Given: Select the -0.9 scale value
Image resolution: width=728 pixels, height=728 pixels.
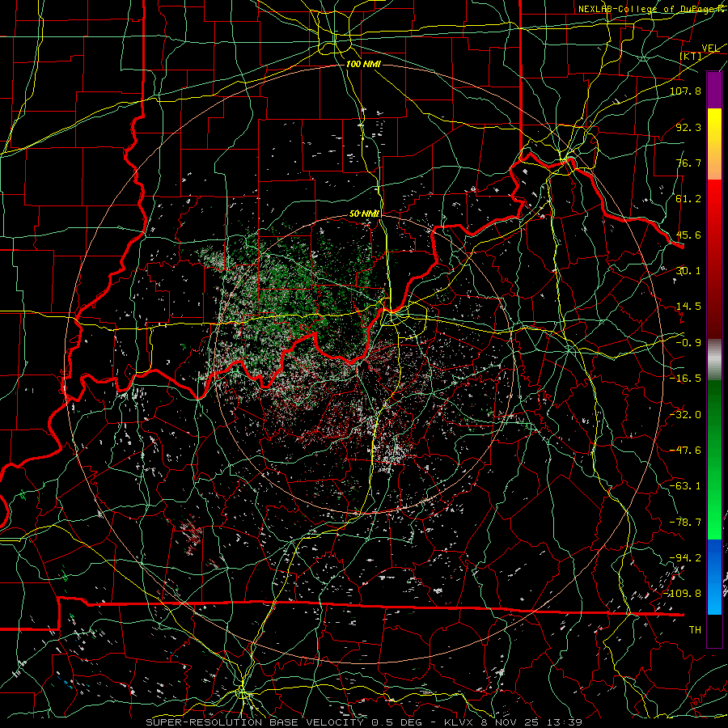Looking at the screenshot, I should coord(688,343).
